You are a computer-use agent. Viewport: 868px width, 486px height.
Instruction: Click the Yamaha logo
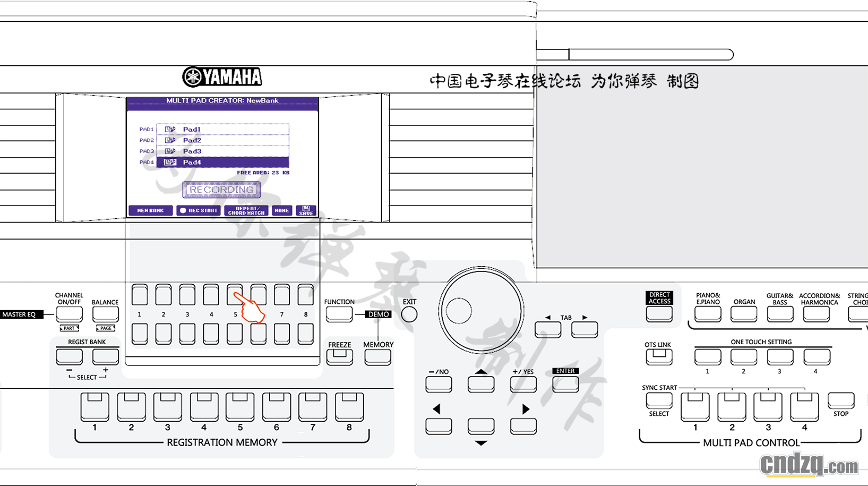click(222, 77)
